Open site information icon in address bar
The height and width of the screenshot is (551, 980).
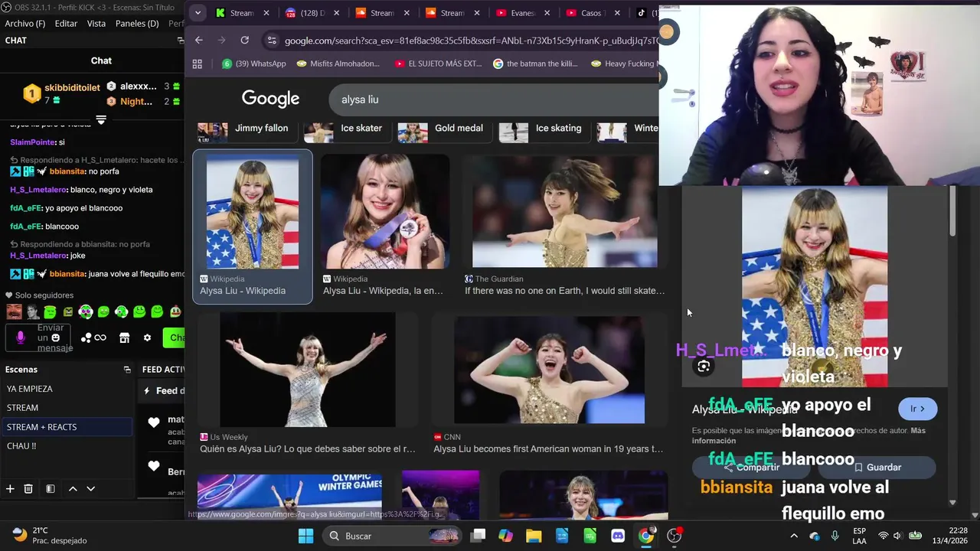(x=272, y=41)
